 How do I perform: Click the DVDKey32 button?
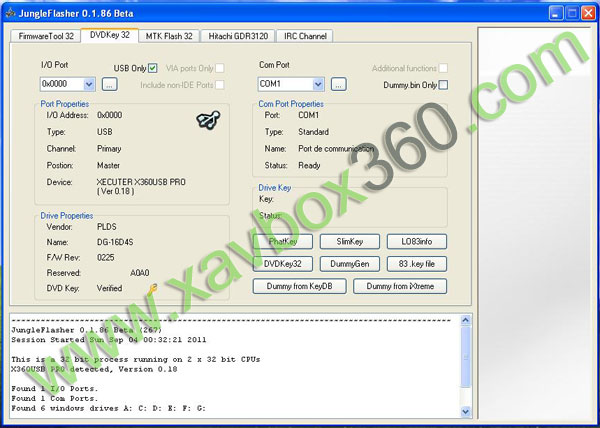[283, 264]
